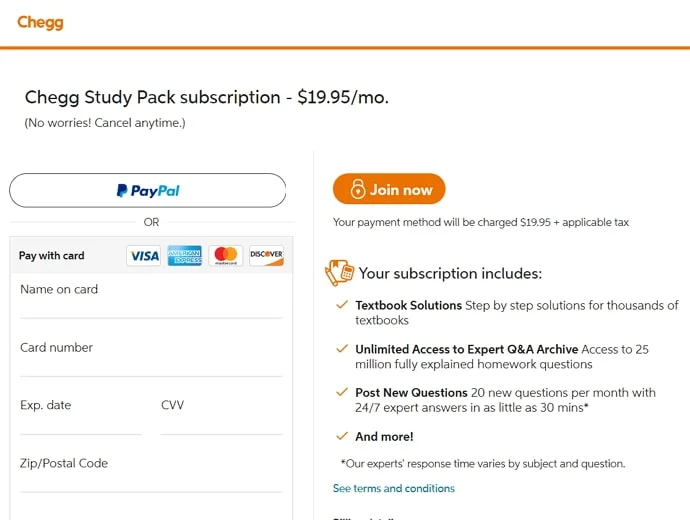690x520 pixels.
Task: Click the Pay with card heading
Action: [52, 256]
